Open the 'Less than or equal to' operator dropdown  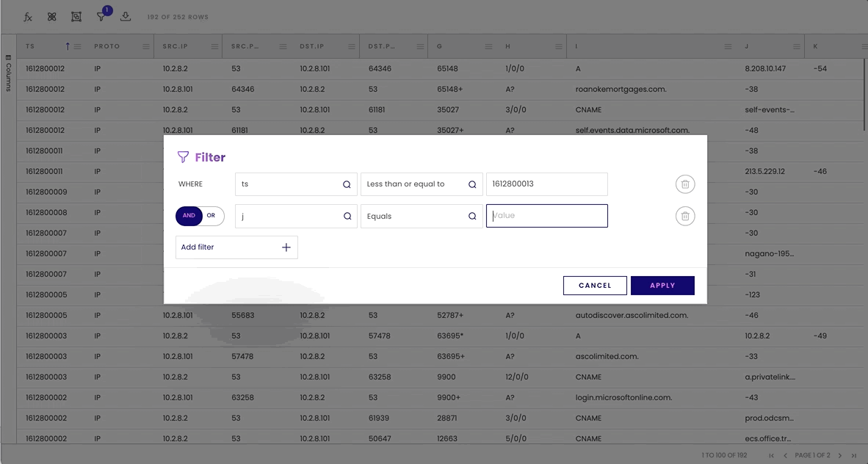point(422,184)
